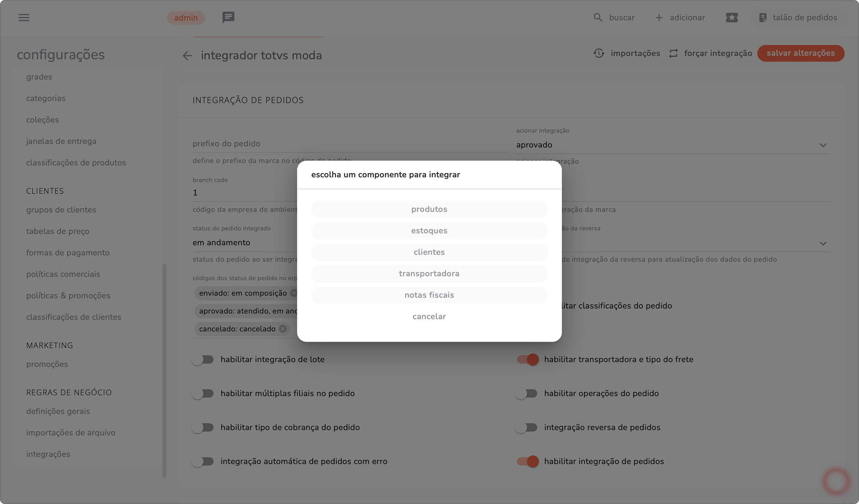Disable habilitar transportadora e tipo do frete
Screen dimensions: 859x504
click(x=527, y=359)
